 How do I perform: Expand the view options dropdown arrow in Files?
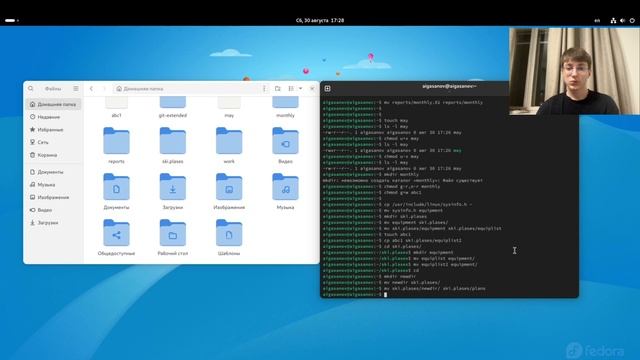pyautogui.click(x=300, y=89)
